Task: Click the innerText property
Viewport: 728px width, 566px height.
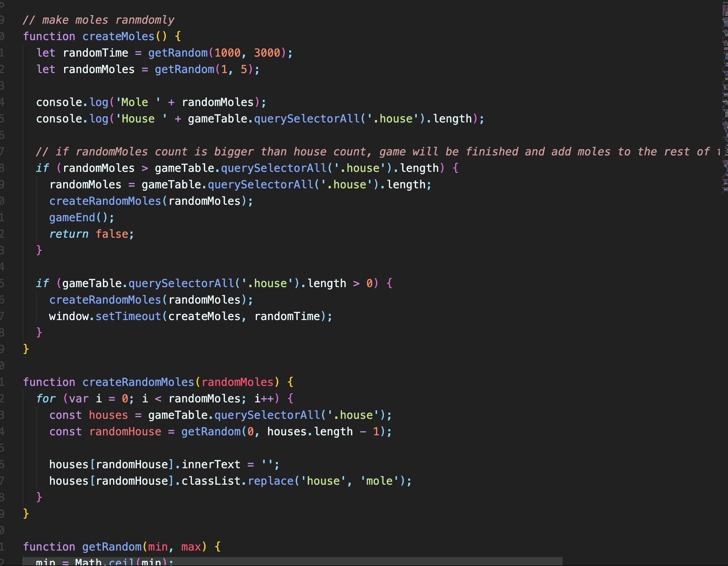Action: pos(211,464)
